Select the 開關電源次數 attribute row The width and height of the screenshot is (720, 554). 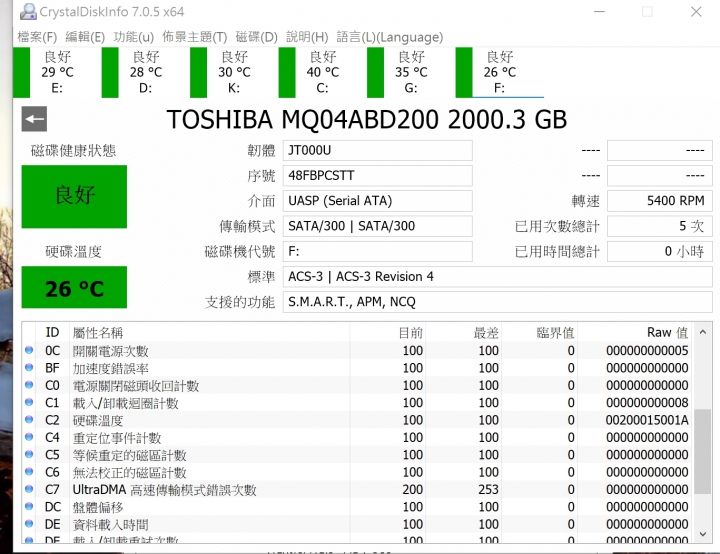click(357, 350)
